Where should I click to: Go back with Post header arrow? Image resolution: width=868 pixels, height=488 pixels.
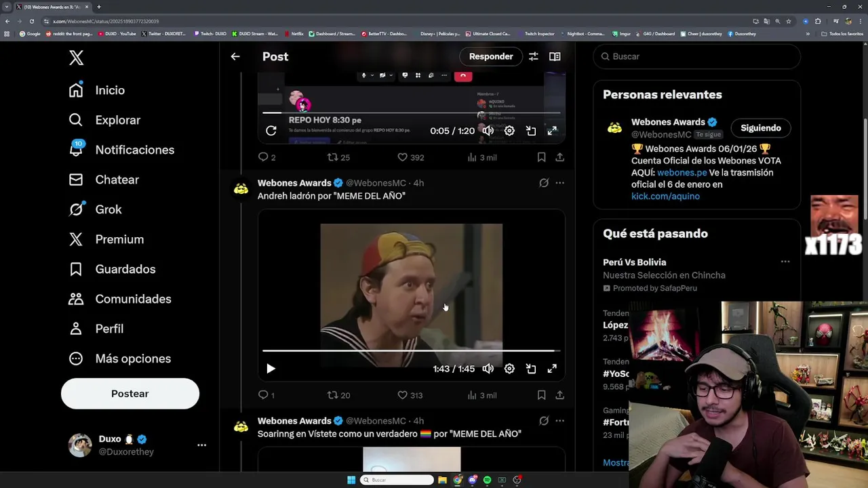(x=235, y=57)
